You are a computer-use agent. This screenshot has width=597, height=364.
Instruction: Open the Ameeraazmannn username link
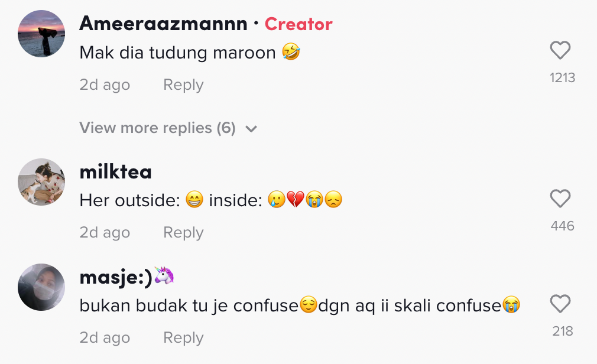(x=163, y=24)
